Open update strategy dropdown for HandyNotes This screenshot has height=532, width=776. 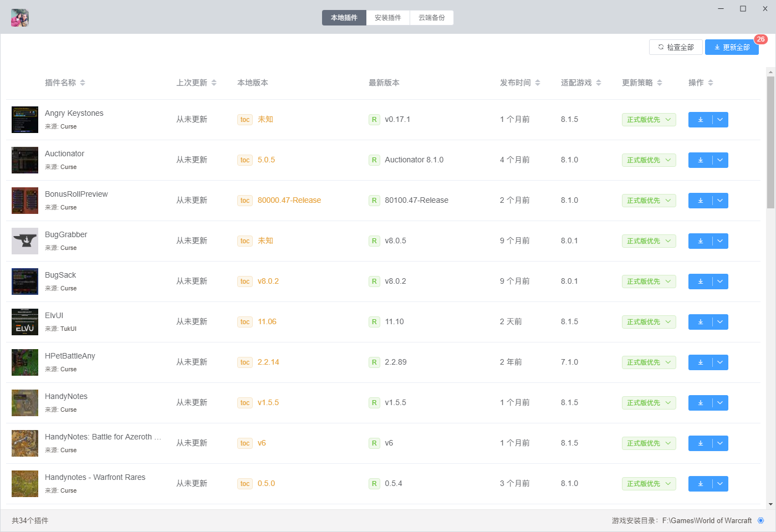(649, 403)
